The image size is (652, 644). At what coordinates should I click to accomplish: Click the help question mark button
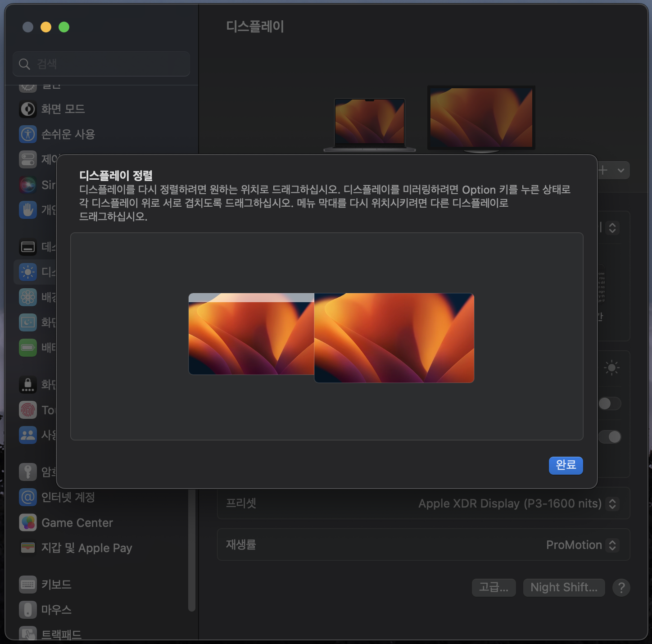click(621, 587)
